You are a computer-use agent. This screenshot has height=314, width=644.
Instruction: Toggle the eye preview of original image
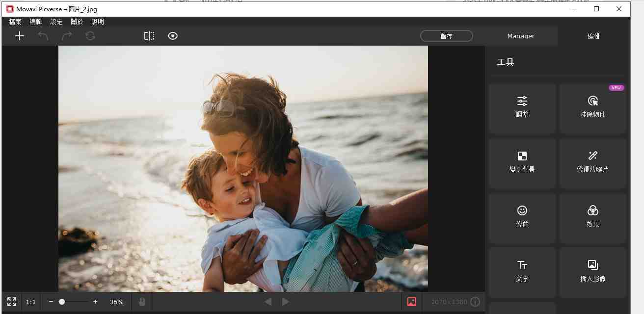tap(173, 35)
